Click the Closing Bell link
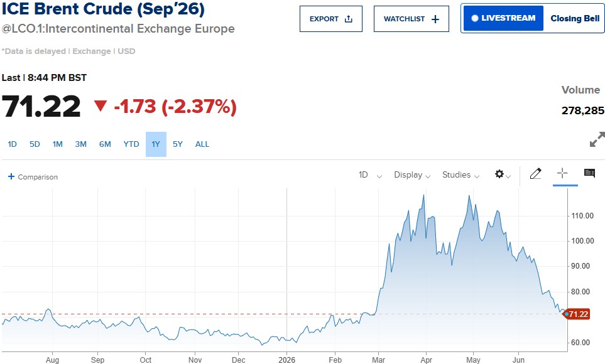605x364 pixels. point(574,18)
